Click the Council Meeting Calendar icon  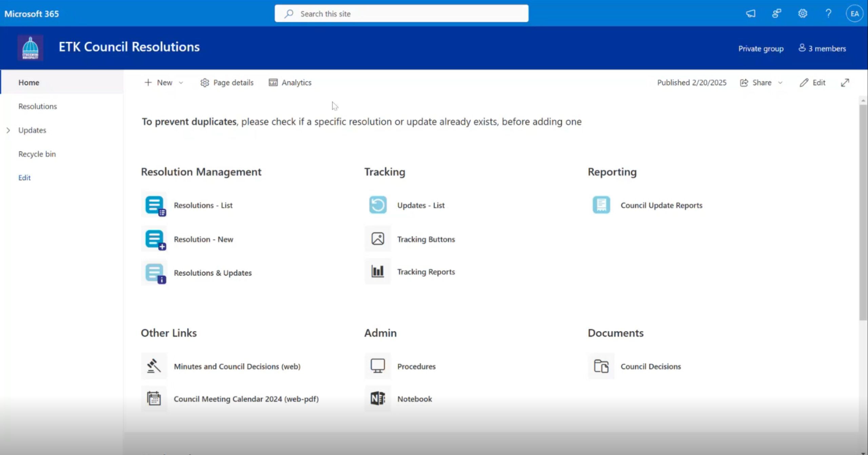pyautogui.click(x=154, y=399)
